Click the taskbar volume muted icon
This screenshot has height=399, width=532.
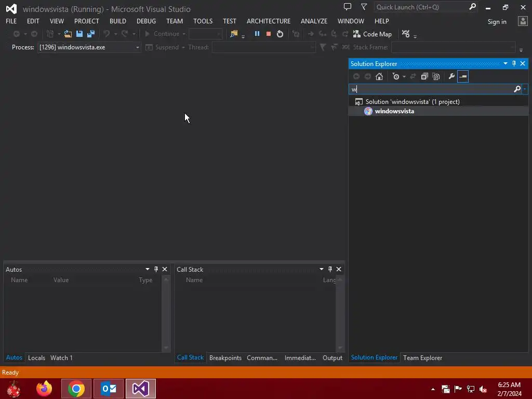coord(484,389)
